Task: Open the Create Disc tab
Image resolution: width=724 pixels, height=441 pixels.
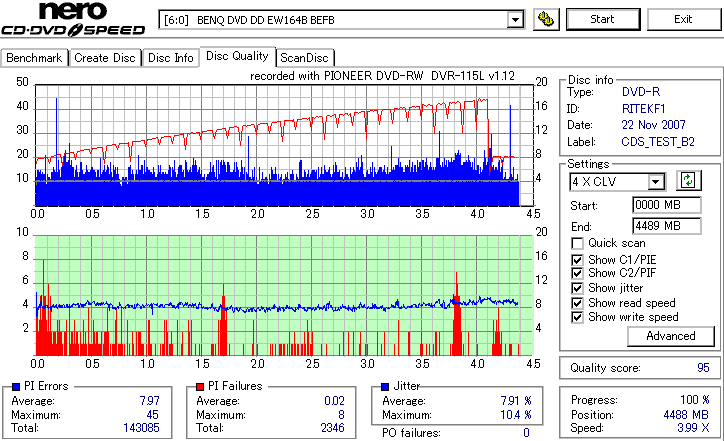Action: [105, 58]
